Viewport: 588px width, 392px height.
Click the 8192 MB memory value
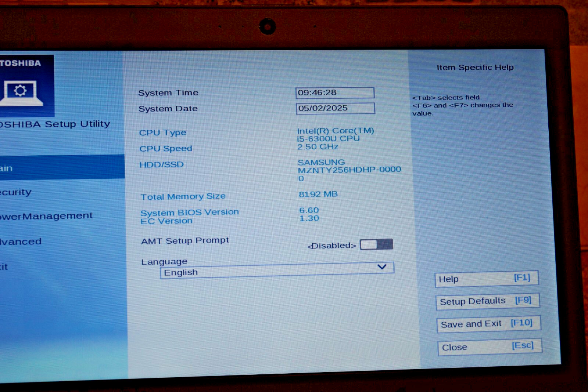[x=318, y=194]
